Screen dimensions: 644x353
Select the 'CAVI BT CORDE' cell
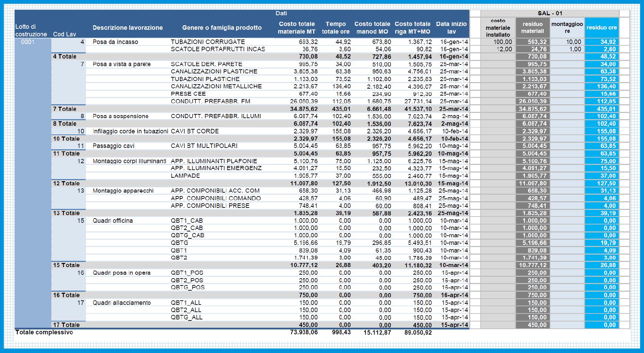tap(195, 131)
